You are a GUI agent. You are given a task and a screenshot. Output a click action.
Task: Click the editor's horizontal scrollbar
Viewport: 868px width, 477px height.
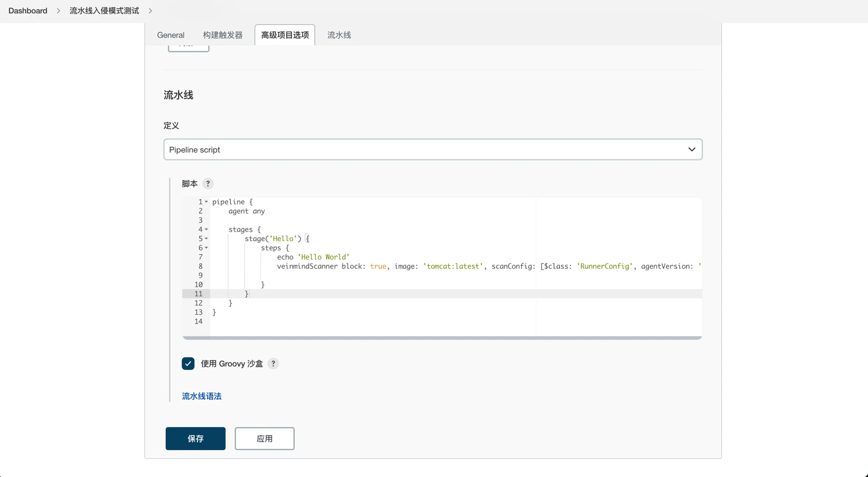442,338
